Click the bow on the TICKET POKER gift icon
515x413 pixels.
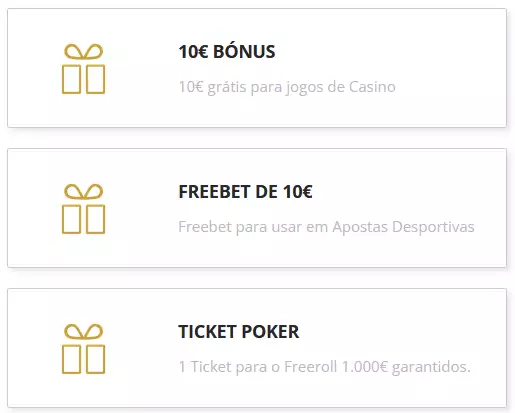[x=83, y=331]
